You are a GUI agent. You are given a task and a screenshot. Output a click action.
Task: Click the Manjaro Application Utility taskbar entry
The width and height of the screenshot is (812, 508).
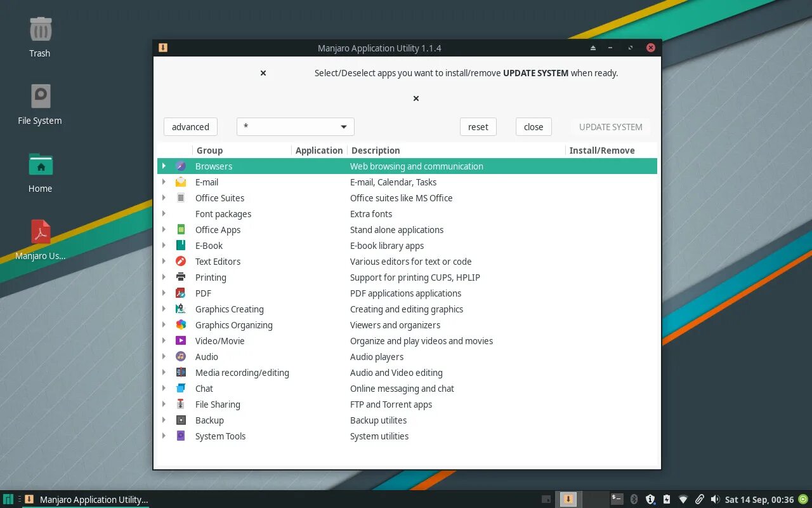(x=86, y=500)
